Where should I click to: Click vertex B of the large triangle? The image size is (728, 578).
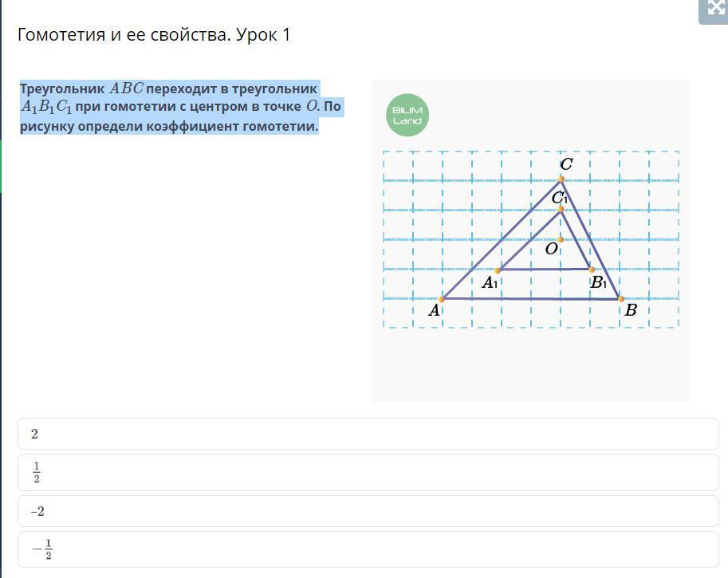[620, 299]
